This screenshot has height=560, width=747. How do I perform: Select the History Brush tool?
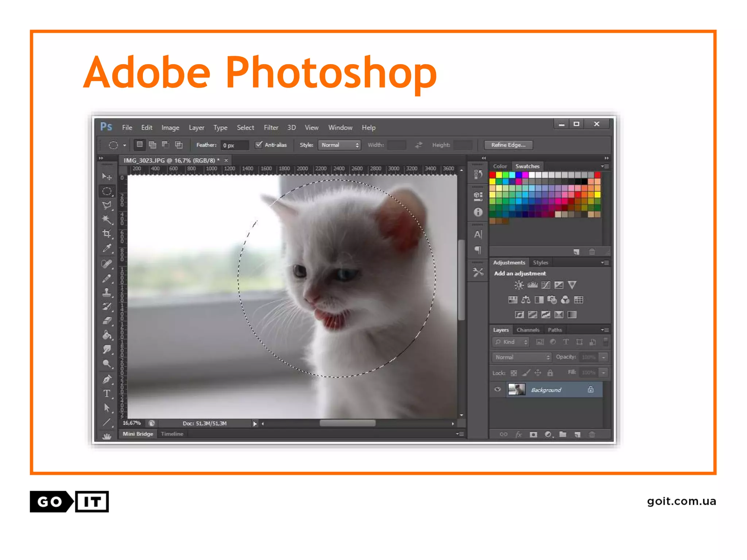click(x=107, y=307)
